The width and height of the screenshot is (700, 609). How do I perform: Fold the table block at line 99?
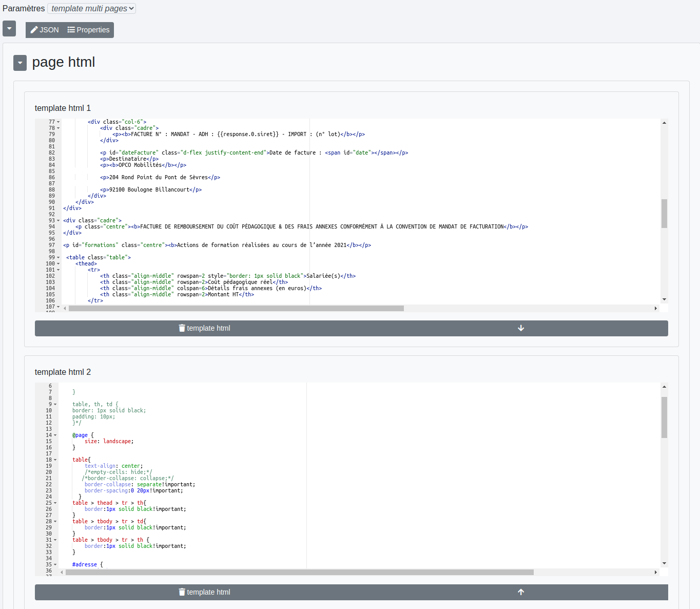pyautogui.click(x=58, y=258)
